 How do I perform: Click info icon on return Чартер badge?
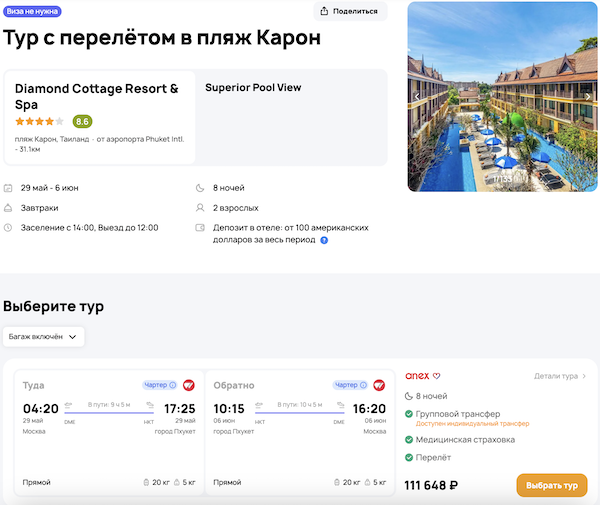click(x=363, y=385)
